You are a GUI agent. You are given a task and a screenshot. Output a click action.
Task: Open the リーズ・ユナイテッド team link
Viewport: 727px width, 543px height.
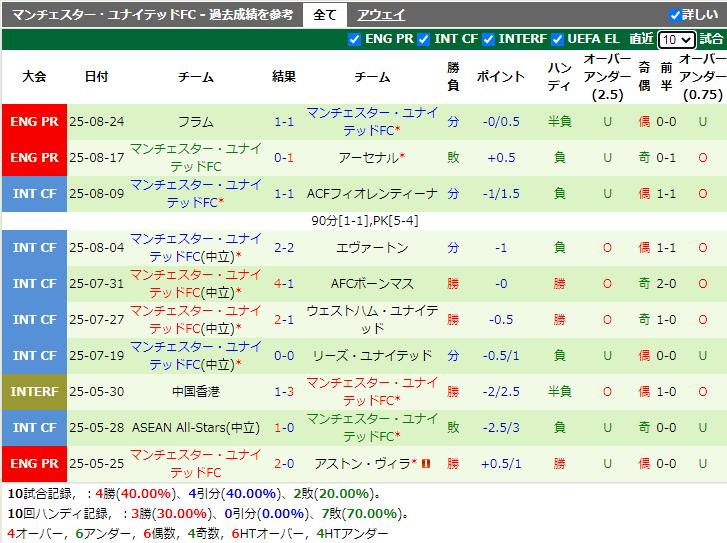pyautogui.click(x=372, y=356)
